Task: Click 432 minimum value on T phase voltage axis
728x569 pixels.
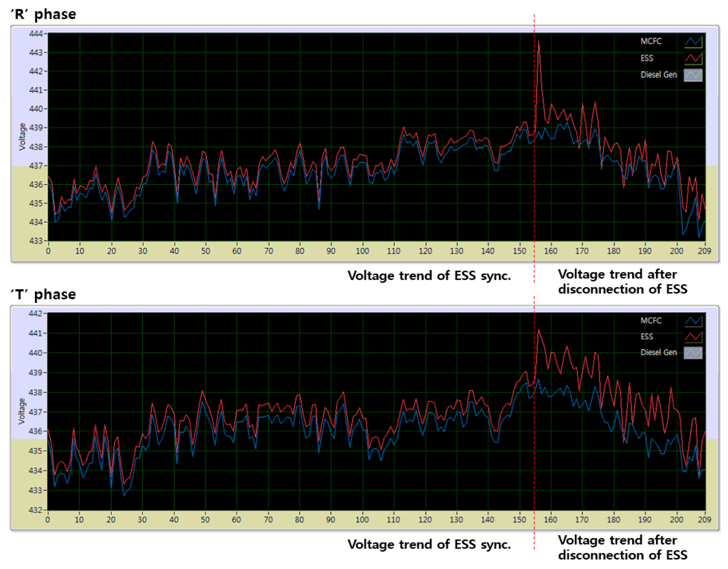Action: [35, 510]
